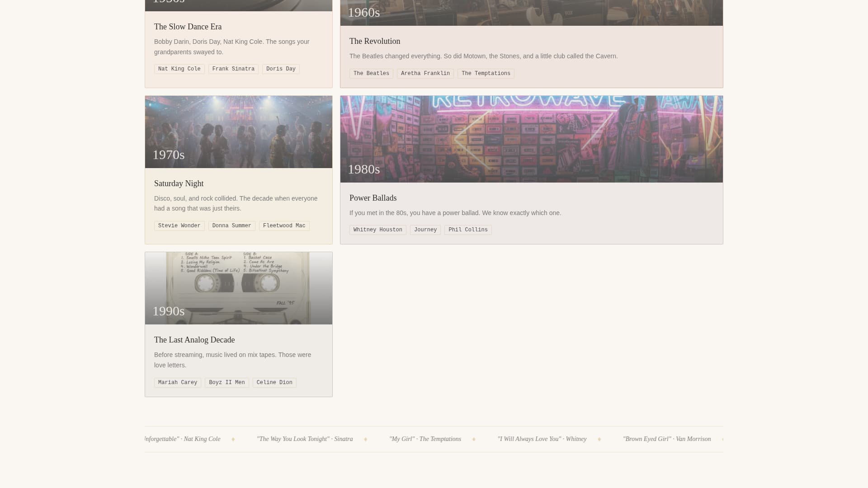Click the Stevie Wonder tag

click(179, 225)
